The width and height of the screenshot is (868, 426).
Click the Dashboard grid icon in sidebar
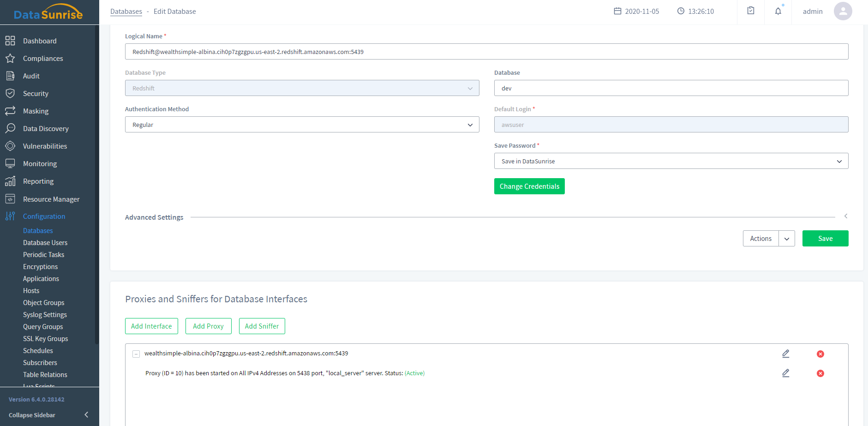click(x=10, y=41)
